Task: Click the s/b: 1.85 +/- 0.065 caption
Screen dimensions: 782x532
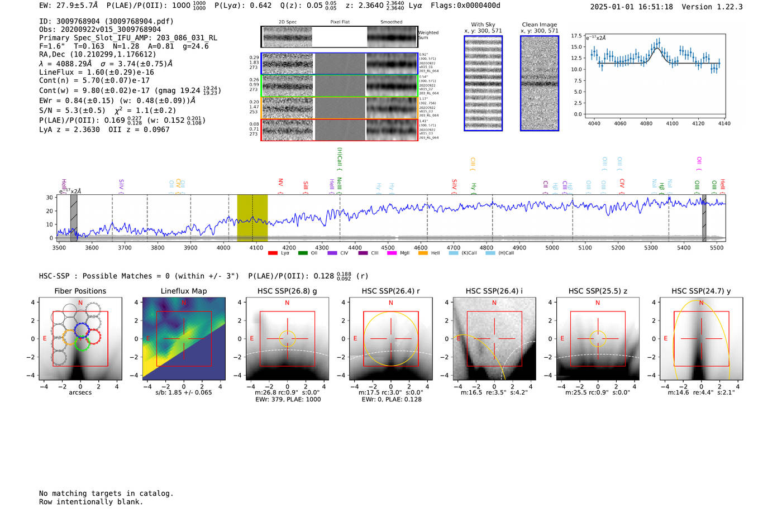Action: click(x=184, y=392)
